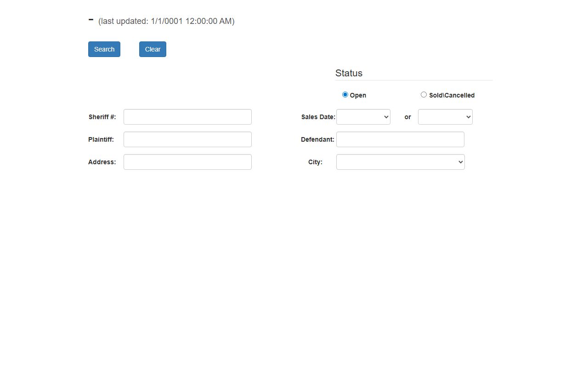
Task: Click the 'or' text between date dropdowns
Action: point(407,117)
